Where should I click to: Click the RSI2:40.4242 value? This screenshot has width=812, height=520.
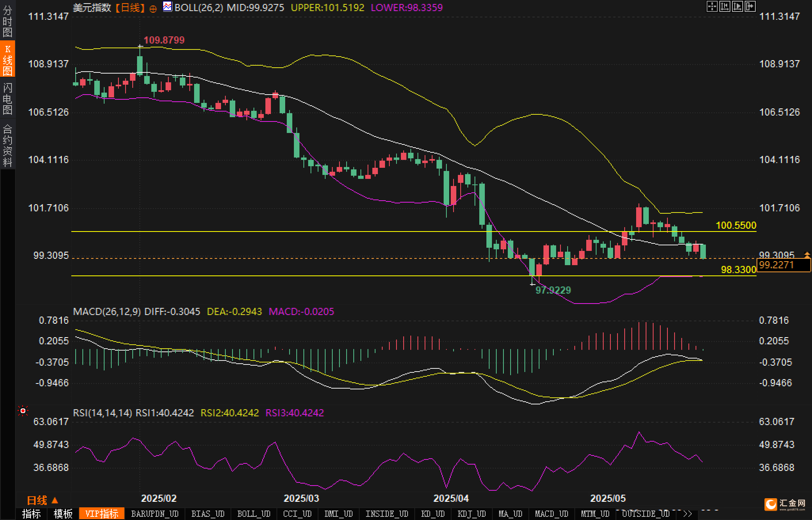point(230,413)
